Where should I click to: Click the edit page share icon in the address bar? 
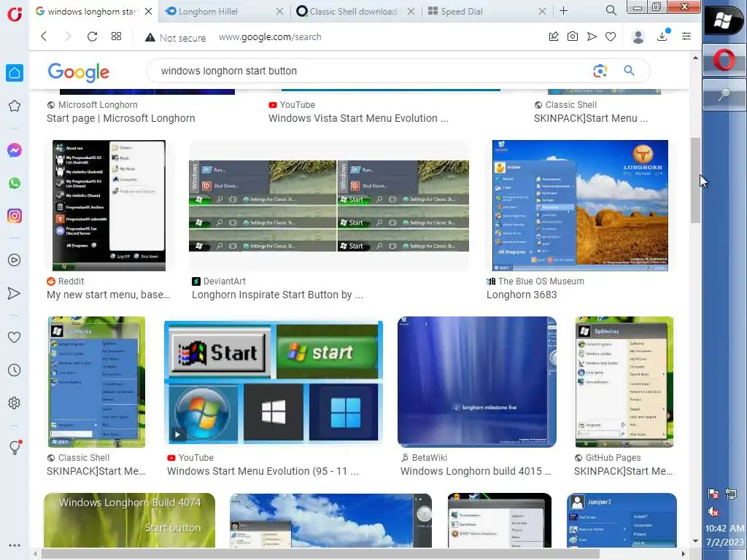(554, 36)
